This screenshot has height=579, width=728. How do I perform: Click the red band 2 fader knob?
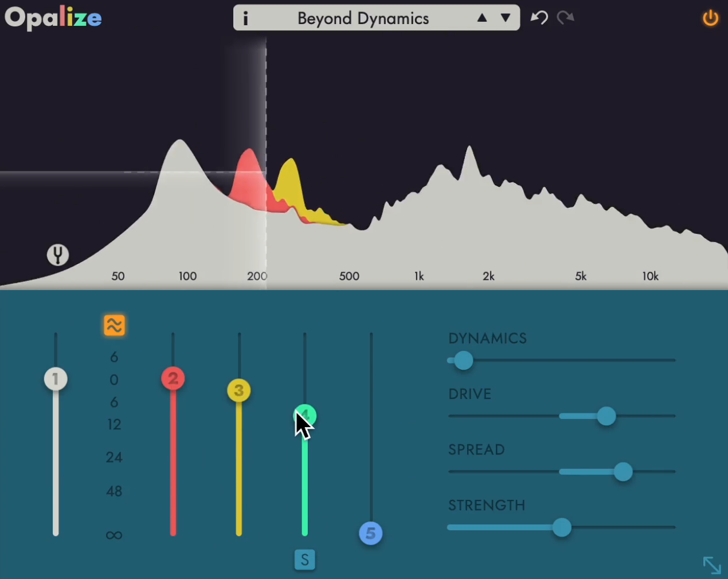click(173, 378)
